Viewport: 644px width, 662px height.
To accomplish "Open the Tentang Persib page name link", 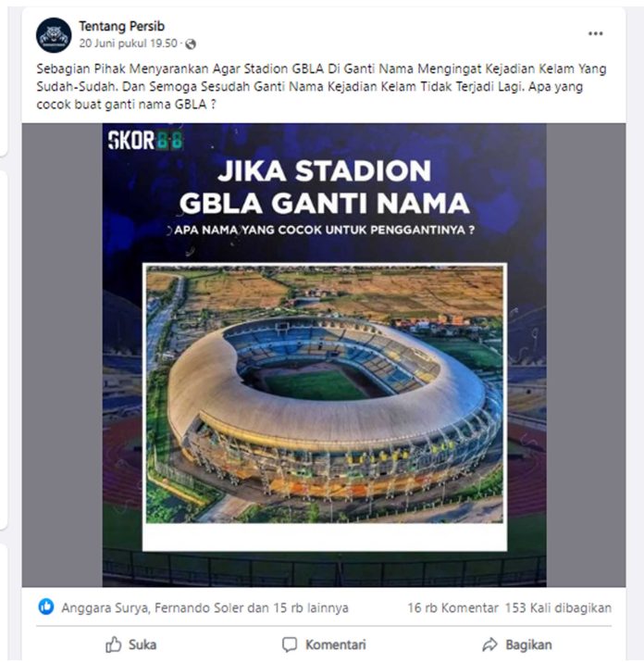I will click(x=121, y=26).
